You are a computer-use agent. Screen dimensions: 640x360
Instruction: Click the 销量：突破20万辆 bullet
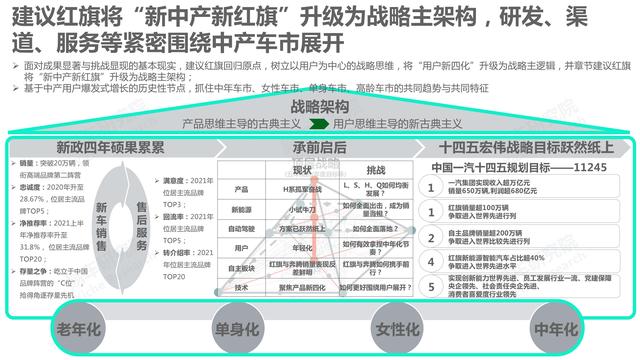click(51, 169)
